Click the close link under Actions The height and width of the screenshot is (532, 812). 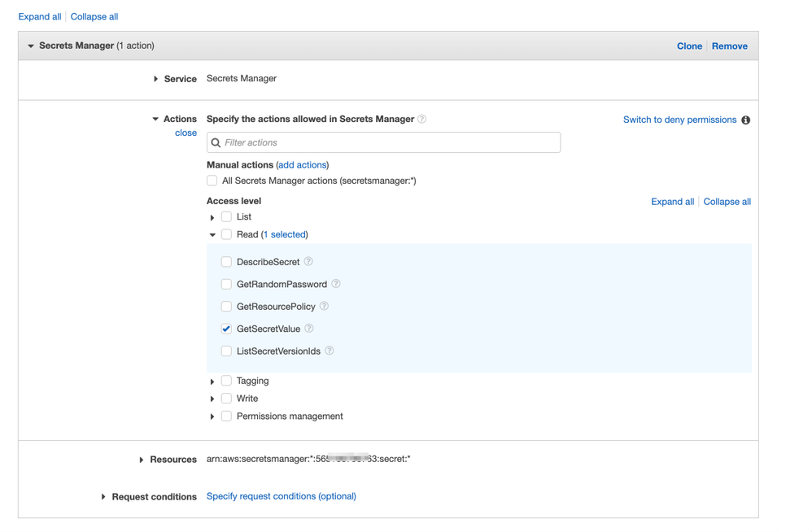tap(186, 133)
